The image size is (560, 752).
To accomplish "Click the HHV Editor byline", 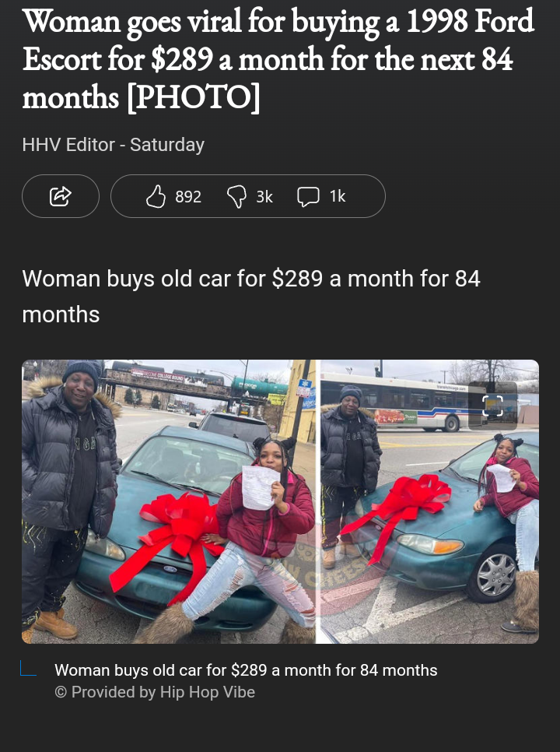I will [x=68, y=144].
